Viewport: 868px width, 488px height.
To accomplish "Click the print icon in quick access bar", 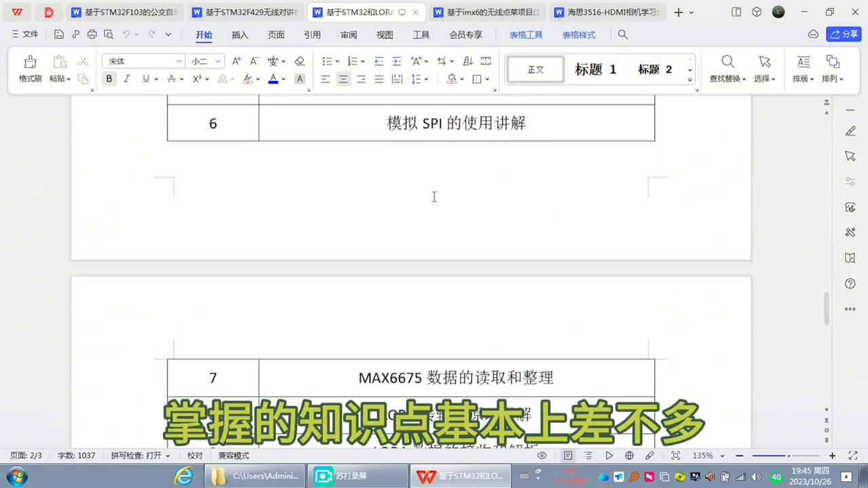I will [92, 35].
